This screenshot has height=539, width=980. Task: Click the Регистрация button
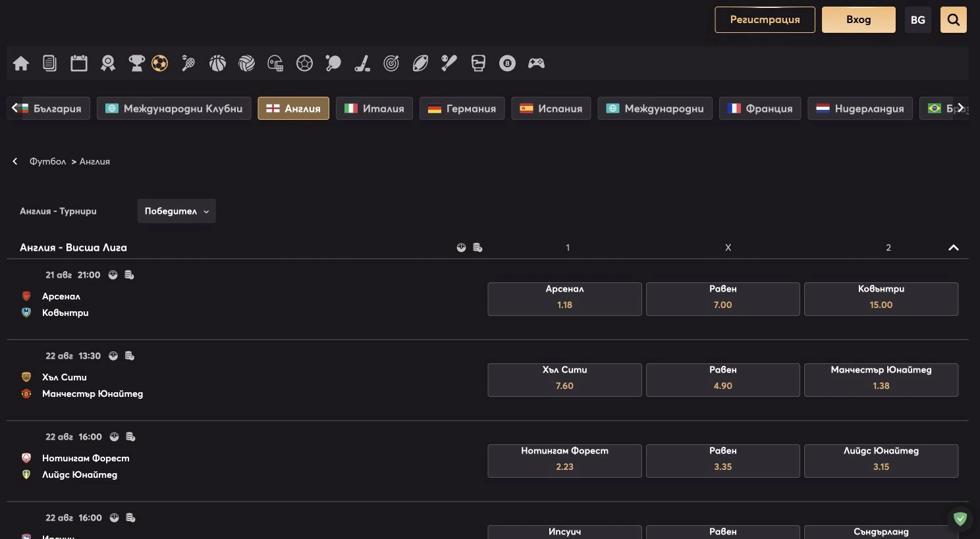coord(765,20)
